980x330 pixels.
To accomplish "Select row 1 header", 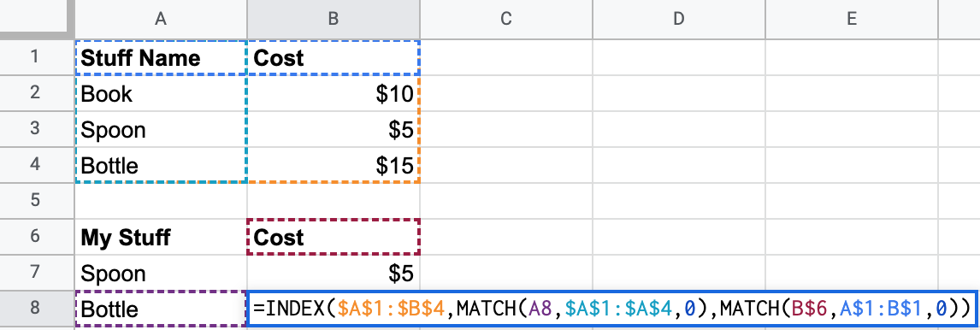I will point(37,57).
